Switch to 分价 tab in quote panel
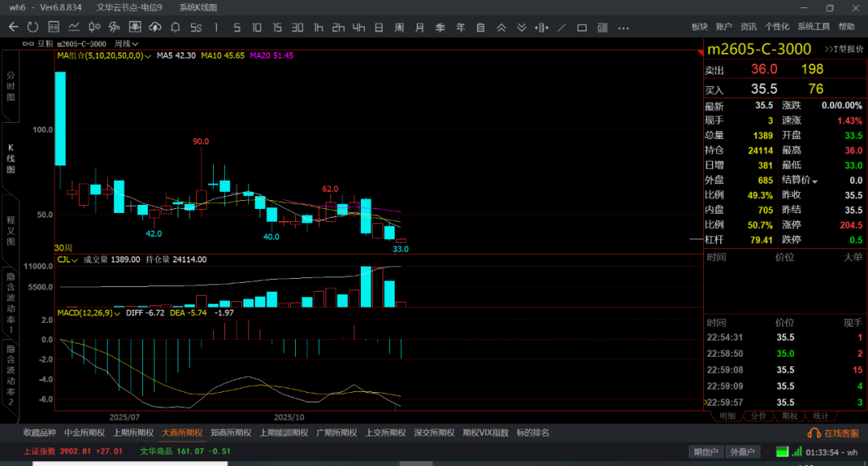868x466 pixels. click(x=759, y=416)
